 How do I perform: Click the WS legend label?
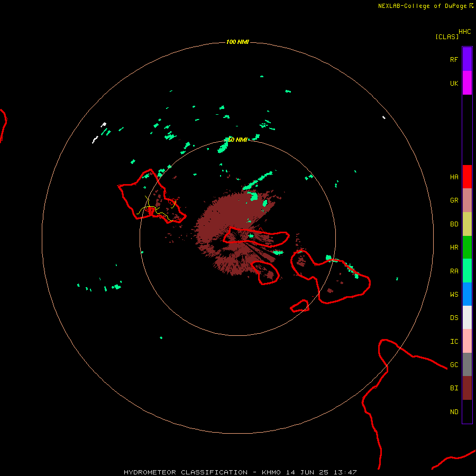(454, 295)
